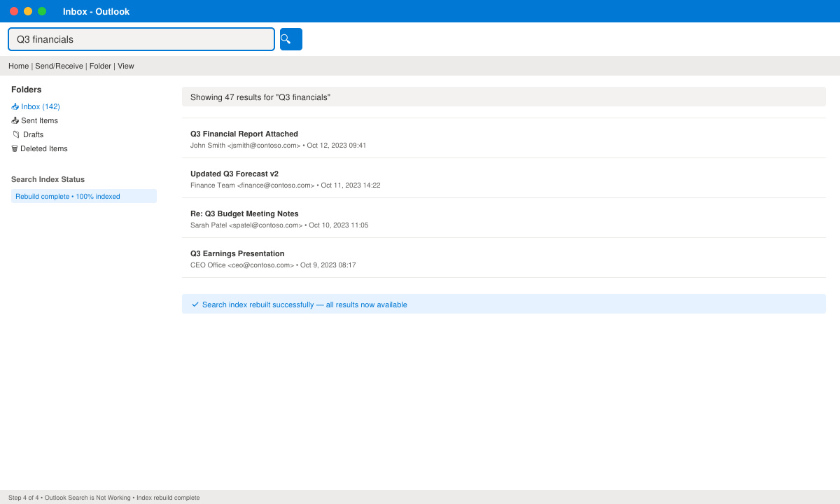Click the Folders heading
This screenshot has height=504, width=840.
tap(27, 90)
